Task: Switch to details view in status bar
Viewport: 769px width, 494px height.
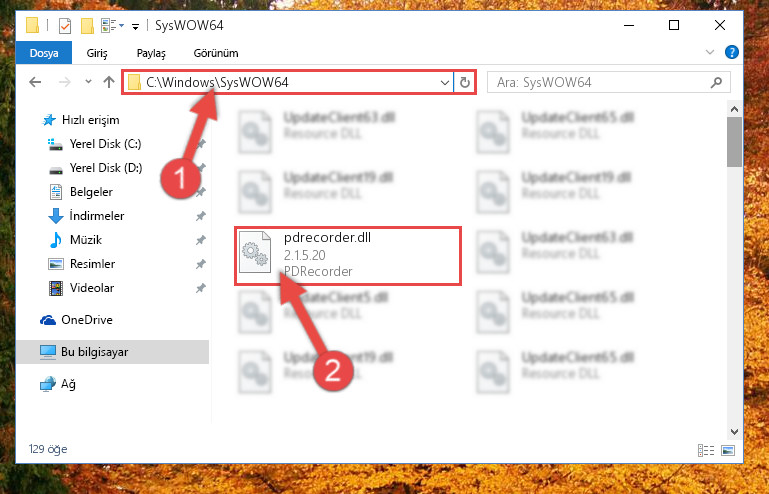Action: [706, 450]
